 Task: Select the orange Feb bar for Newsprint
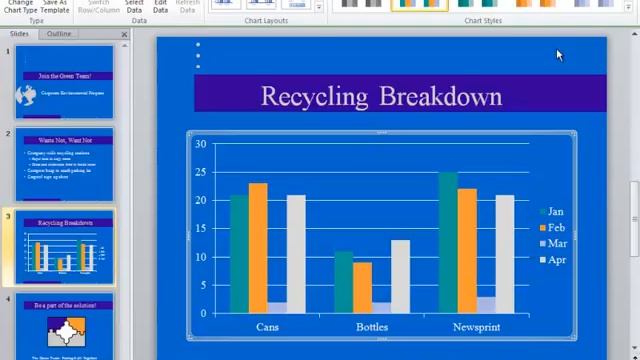(x=467, y=251)
